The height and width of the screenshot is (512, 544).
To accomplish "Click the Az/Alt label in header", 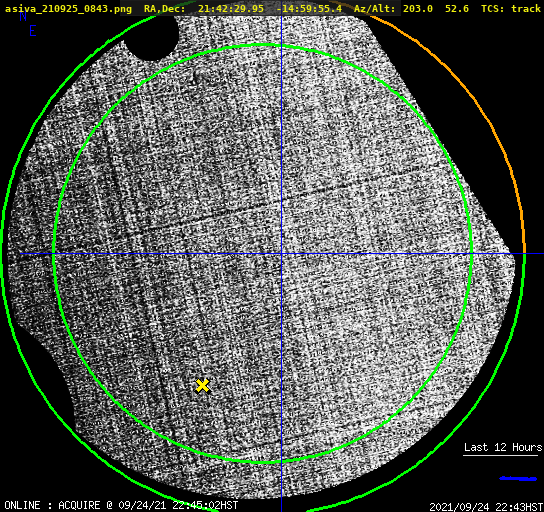I will click(374, 9).
